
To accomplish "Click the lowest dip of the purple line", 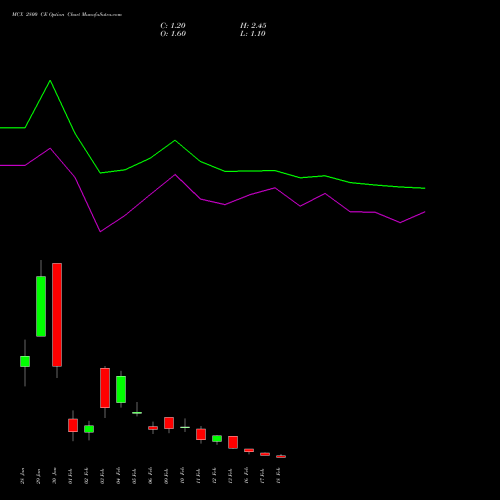I will pos(100,231).
